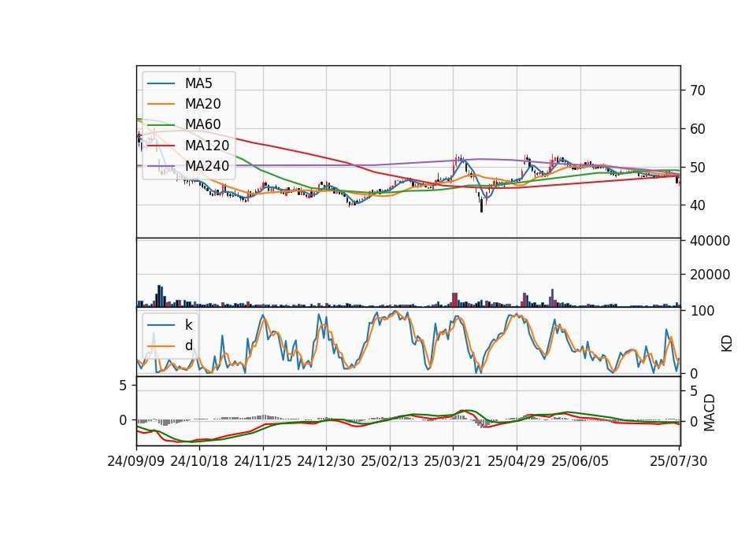
Task: Click the 25/07/30 date tick label
Action: (678, 461)
